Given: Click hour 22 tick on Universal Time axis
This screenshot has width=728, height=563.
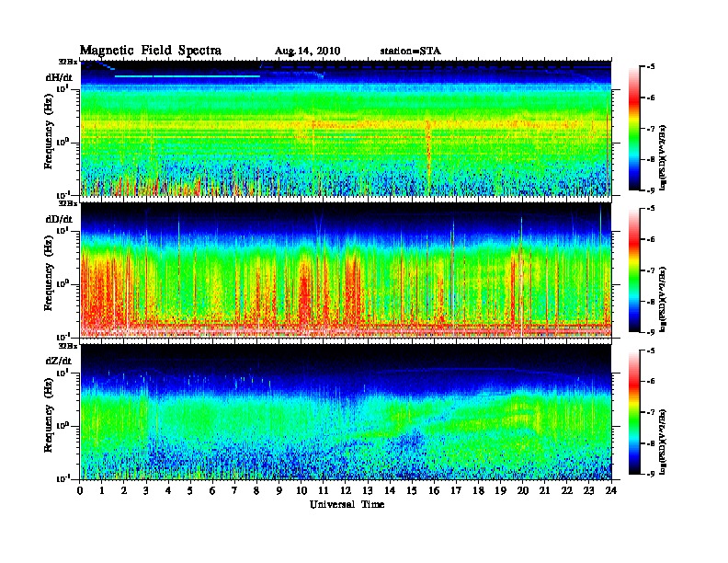Looking at the screenshot, I should [x=567, y=490].
